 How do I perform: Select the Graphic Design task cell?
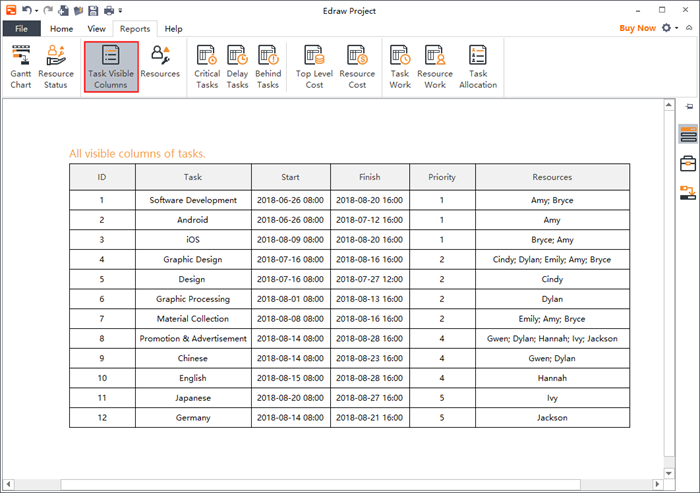[x=193, y=259]
